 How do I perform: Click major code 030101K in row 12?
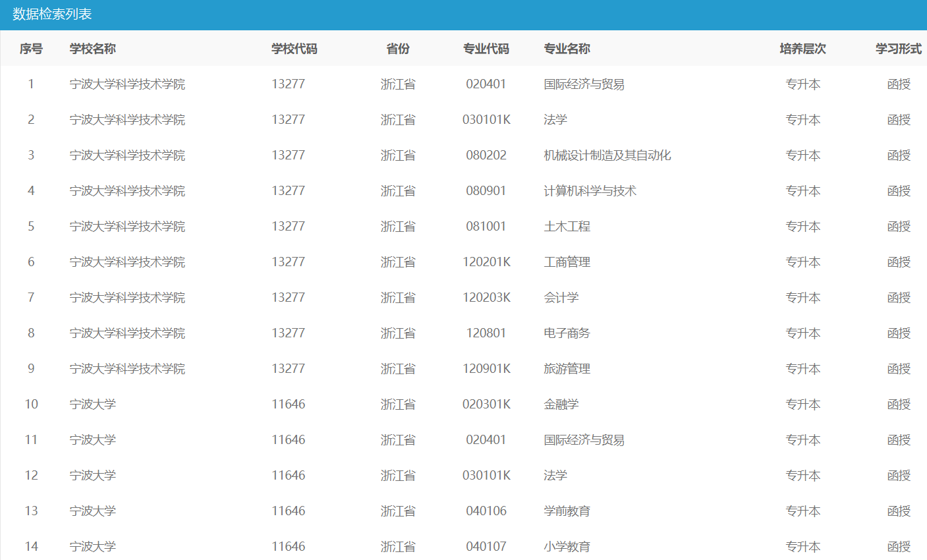(486, 476)
